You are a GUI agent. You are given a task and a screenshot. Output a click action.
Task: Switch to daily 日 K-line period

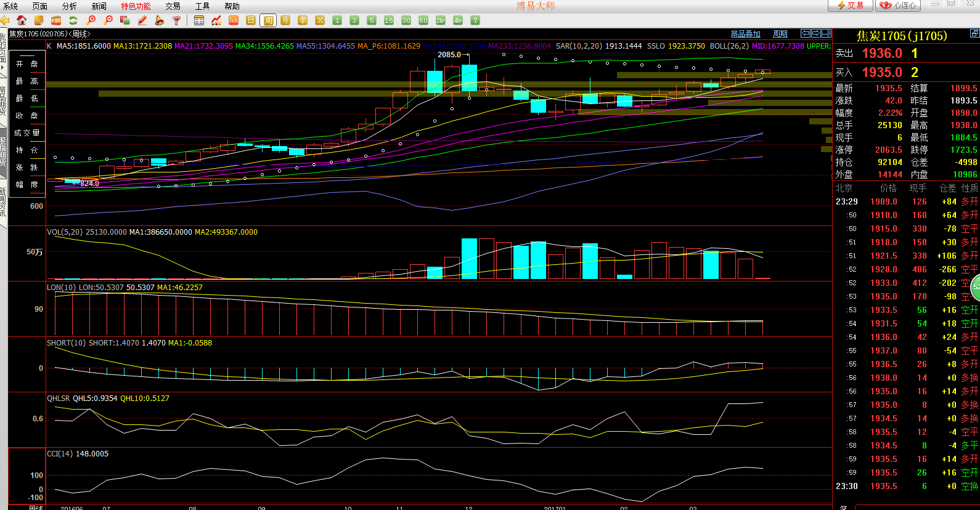(x=251, y=20)
